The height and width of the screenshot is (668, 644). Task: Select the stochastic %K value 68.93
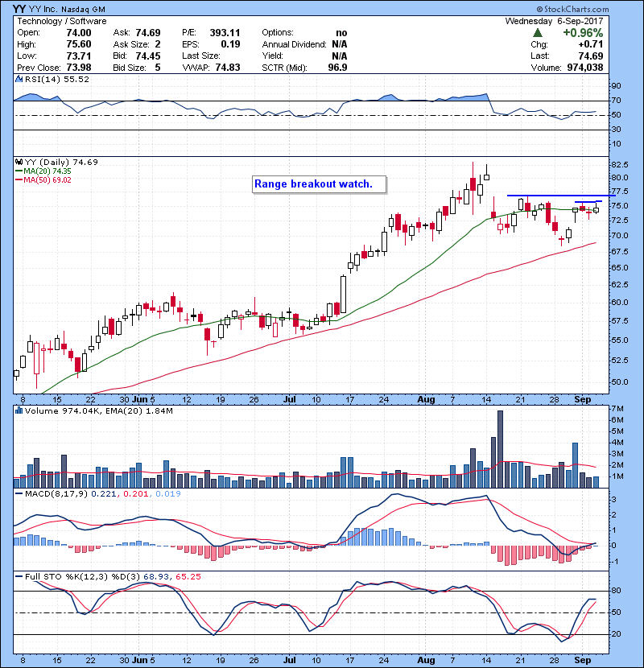(x=156, y=577)
